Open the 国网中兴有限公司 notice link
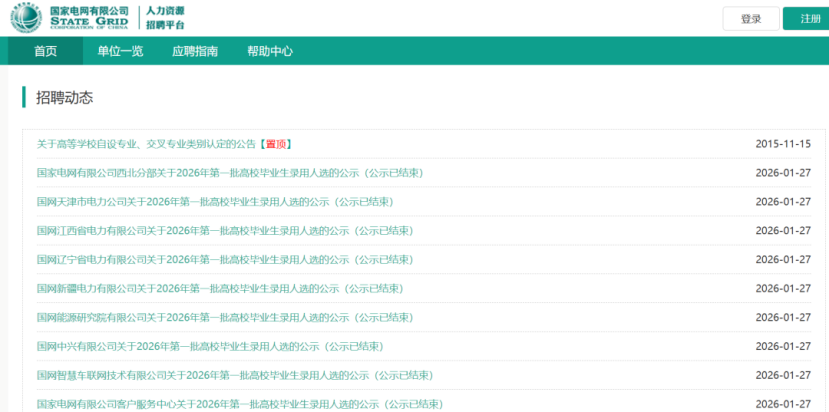Image resolution: width=829 pixels, height=412 pixels. pyautogui.click(x=210, y=347)
